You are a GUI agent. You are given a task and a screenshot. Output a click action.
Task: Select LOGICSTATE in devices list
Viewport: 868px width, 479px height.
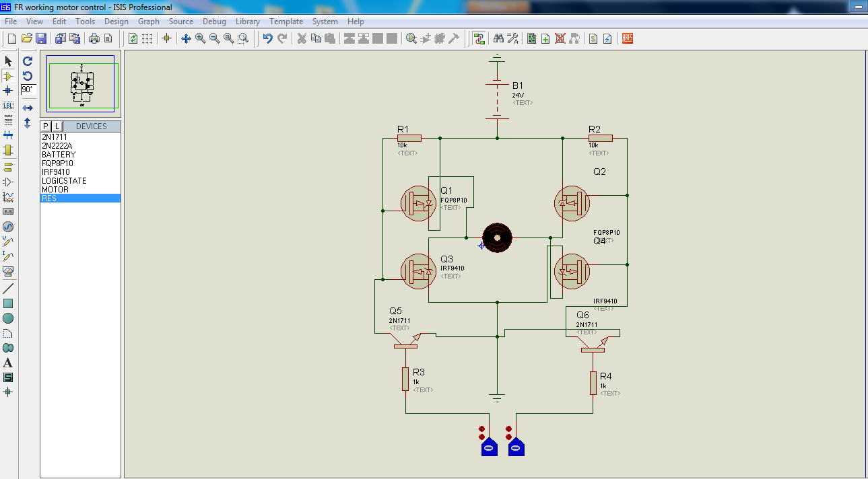(80, 181)
